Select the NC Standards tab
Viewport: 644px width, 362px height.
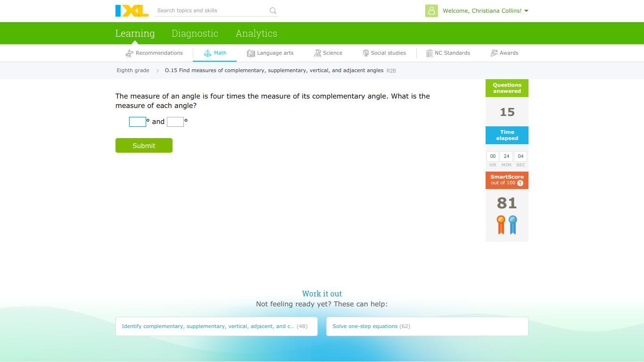pyautogui.click(x=448, y=53)
